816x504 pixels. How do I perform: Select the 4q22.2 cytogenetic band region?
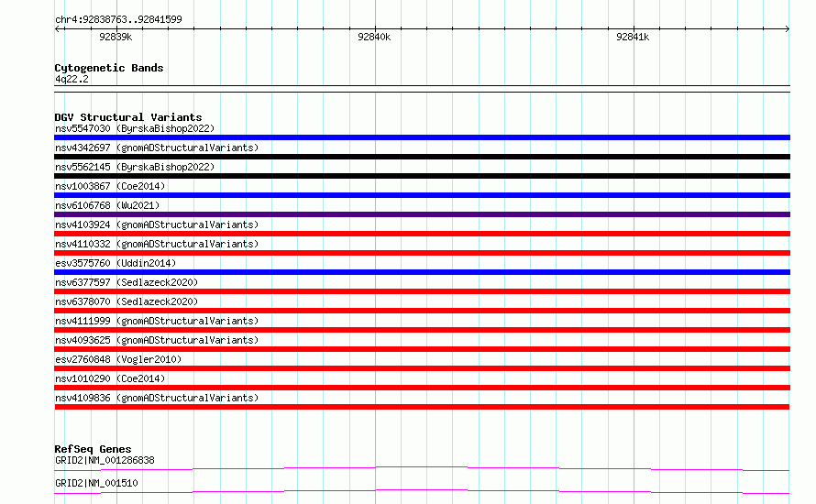click(422, 89)
